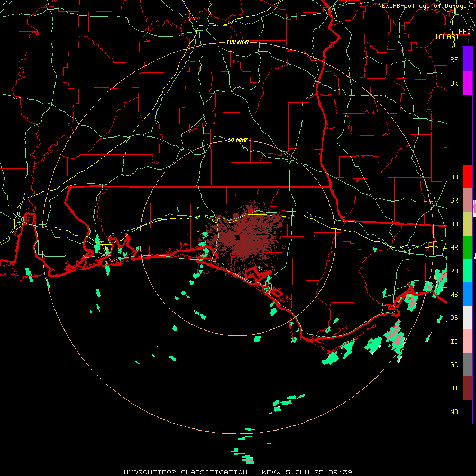Click the dark brown BI legend swatch
The height and width of the screenshot is (476, 476).
tap(467, 388)
